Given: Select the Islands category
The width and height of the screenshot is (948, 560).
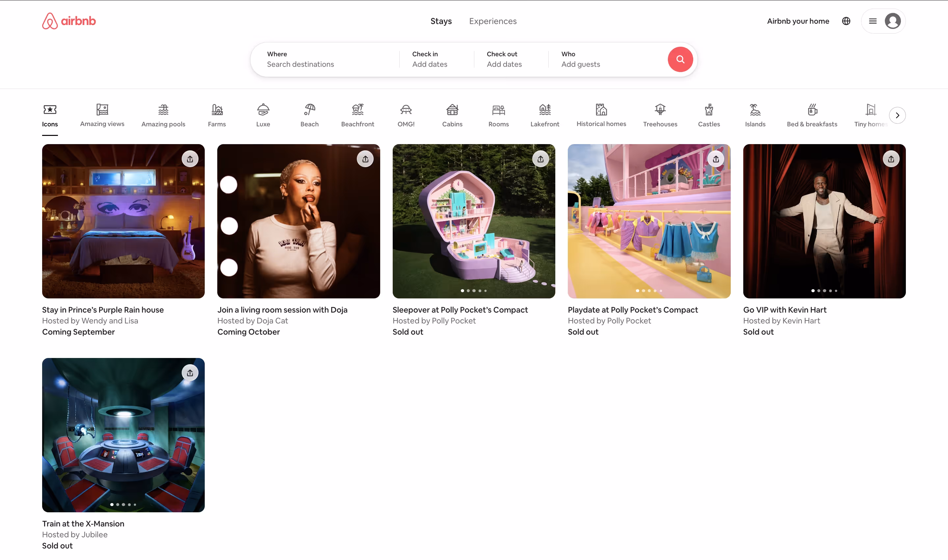Looking at the screenshot, I should coord(755,116).
